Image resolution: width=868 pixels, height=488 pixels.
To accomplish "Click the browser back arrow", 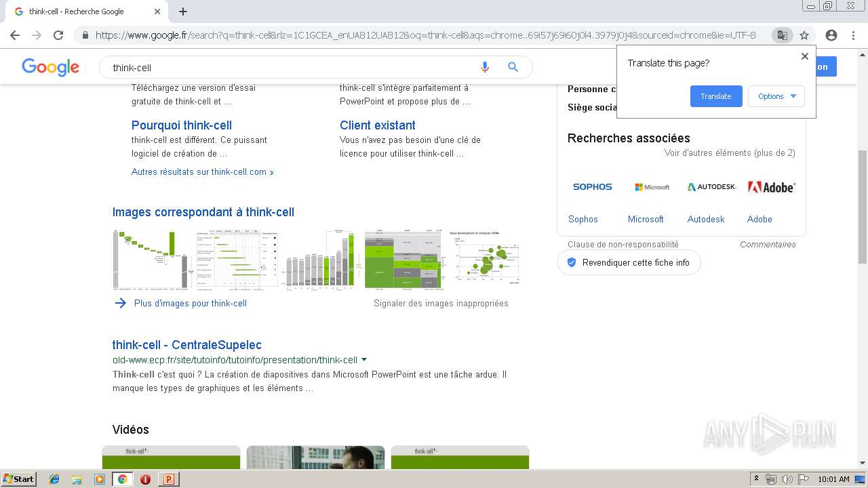I will (15, 35).
